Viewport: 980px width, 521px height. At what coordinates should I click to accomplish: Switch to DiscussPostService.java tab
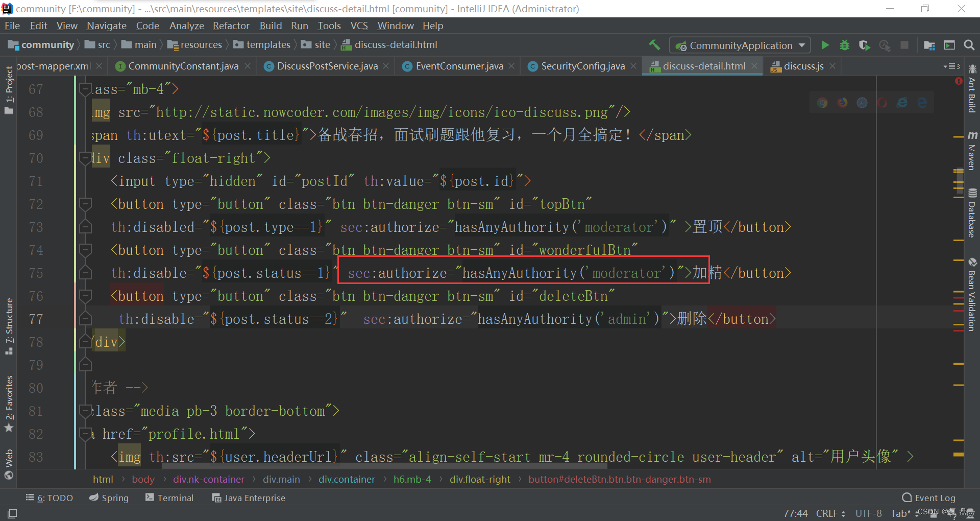[327, 66]
